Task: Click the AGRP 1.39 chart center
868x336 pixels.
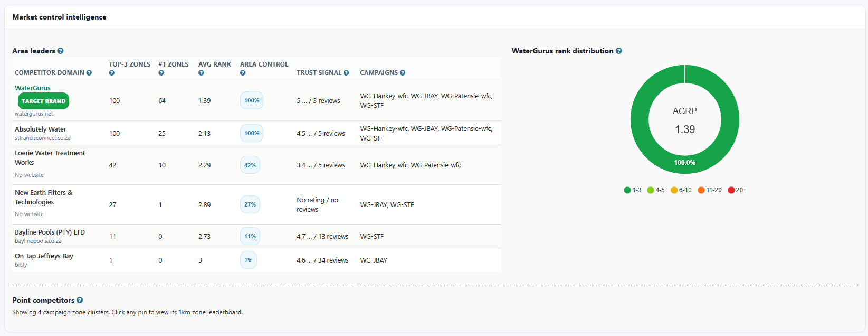Action: 685,120
